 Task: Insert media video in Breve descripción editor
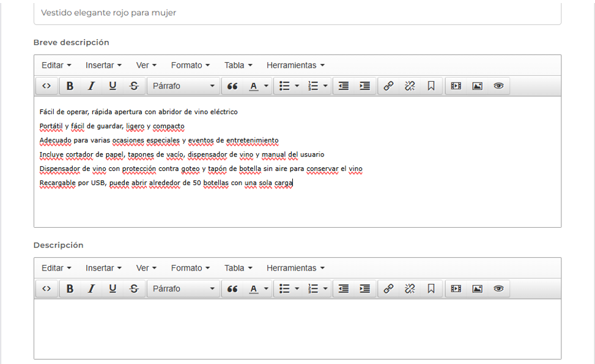click(456, 86)
